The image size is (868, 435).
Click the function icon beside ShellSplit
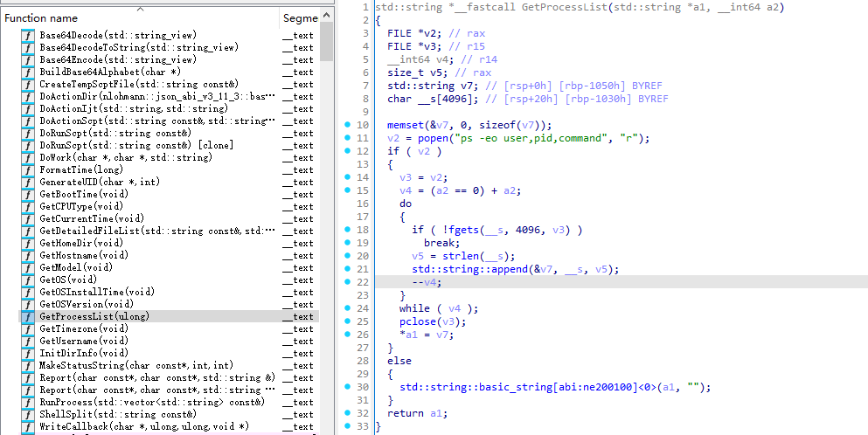pyautogui.click(x=27, y=414)
